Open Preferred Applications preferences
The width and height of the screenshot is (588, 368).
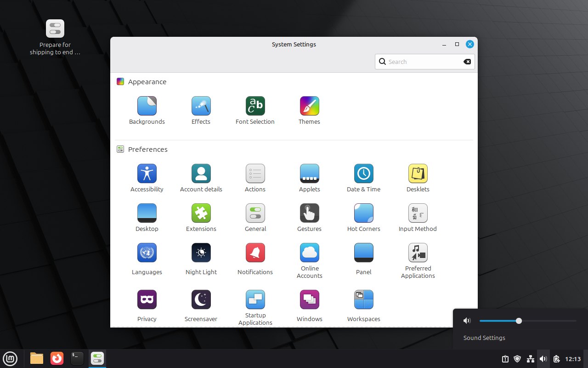coord(418,261)
